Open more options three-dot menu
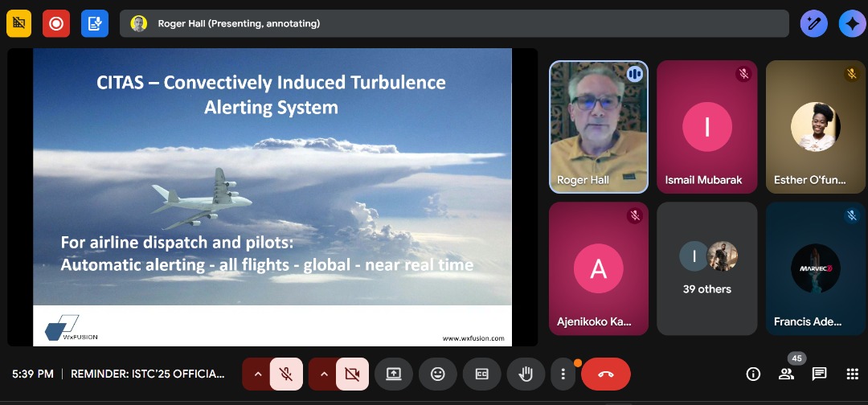Screen dimensions: 868x405 pos(563,374)
